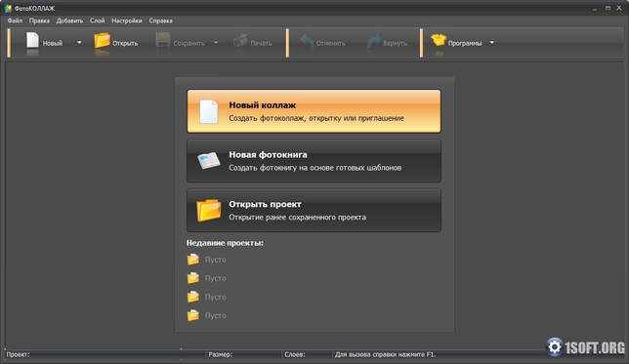Image resolution: width=629 pixels, height=364 pixels.
Task: Open the Настройки menu
Action: click(127, 20)
